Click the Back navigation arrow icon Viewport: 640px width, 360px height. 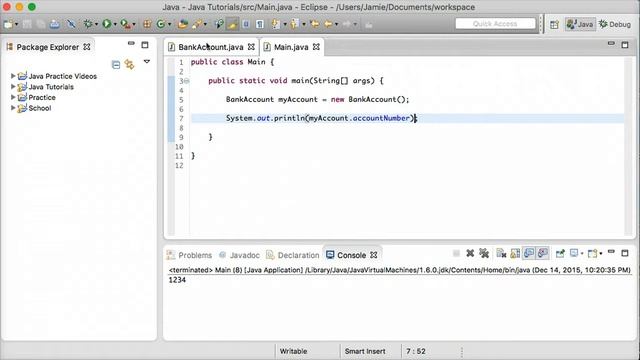328,24
